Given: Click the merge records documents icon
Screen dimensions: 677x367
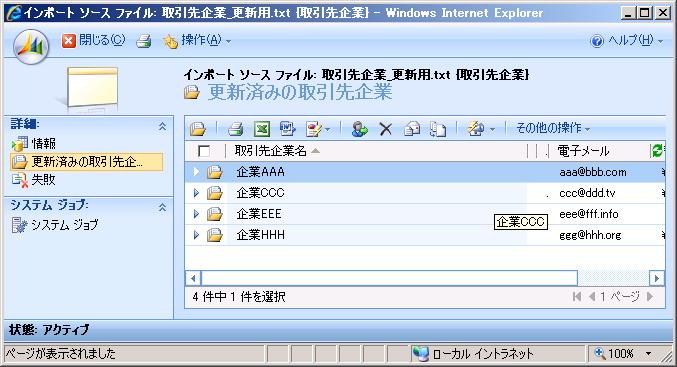Looking at the screenshot, I should tap(438, 129).
